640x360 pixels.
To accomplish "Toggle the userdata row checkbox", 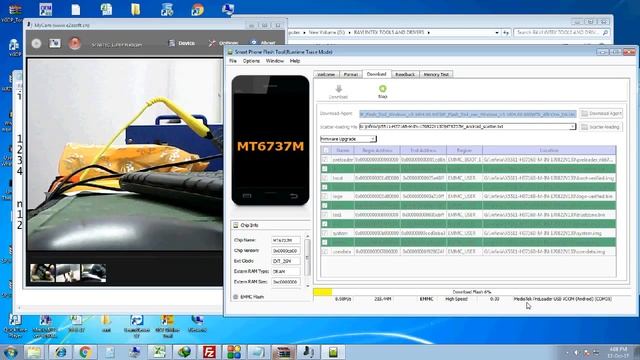I will click(325, 251).
